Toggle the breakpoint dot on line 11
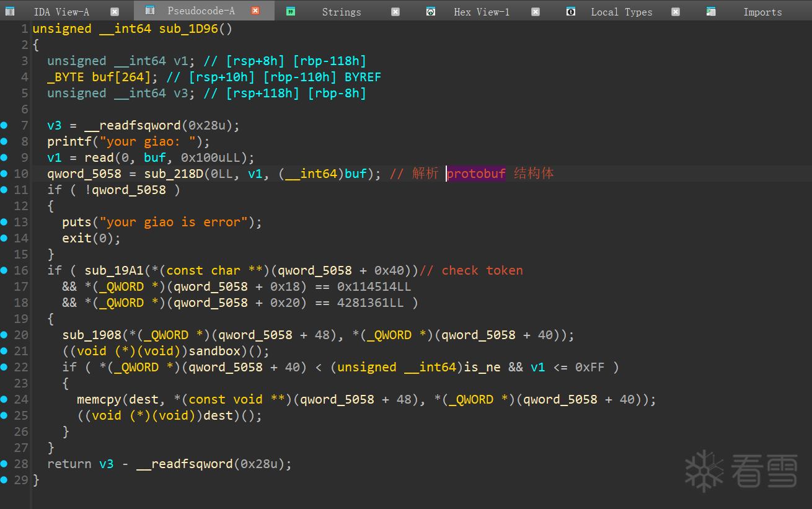 4,190
